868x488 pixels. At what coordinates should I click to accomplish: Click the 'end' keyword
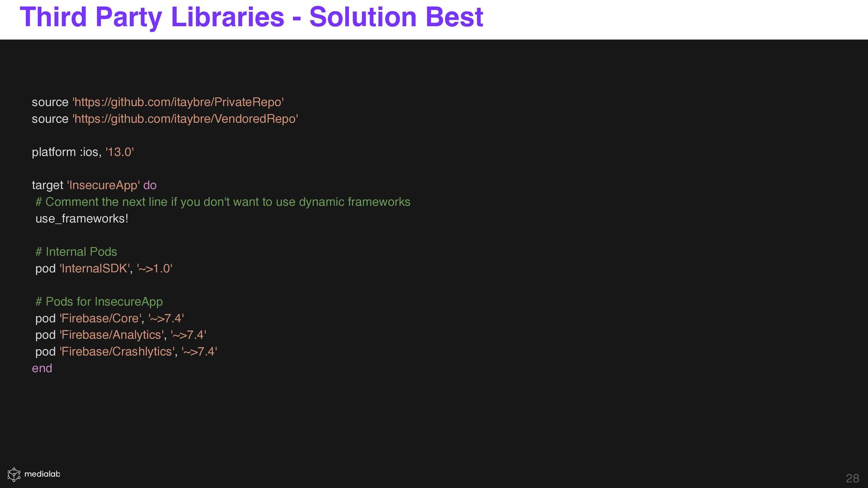[x=42, y=368]
